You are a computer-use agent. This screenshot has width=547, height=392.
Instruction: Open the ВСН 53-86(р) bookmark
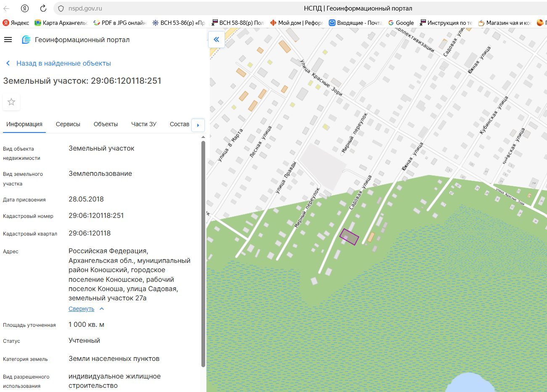(x=179, y=23)
